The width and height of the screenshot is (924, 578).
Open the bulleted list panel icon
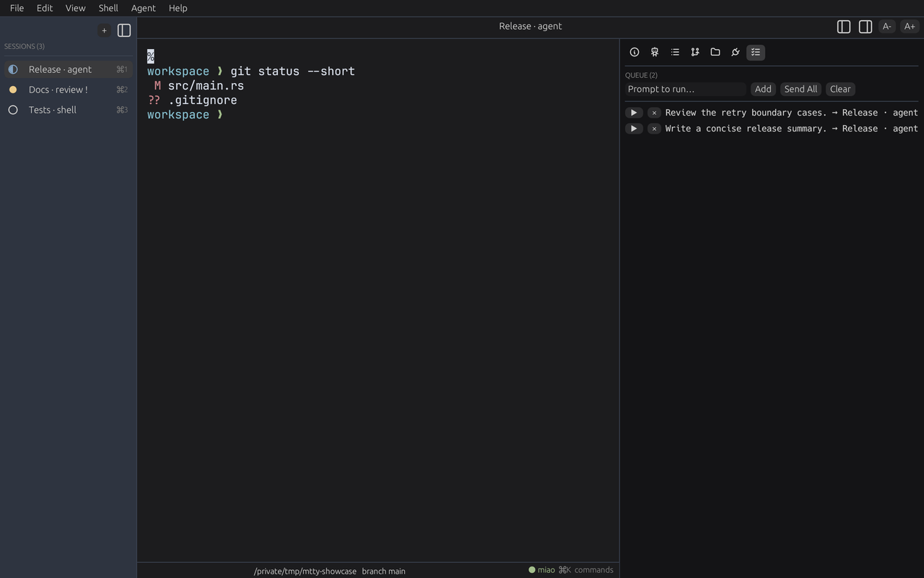tap(675, 52)
